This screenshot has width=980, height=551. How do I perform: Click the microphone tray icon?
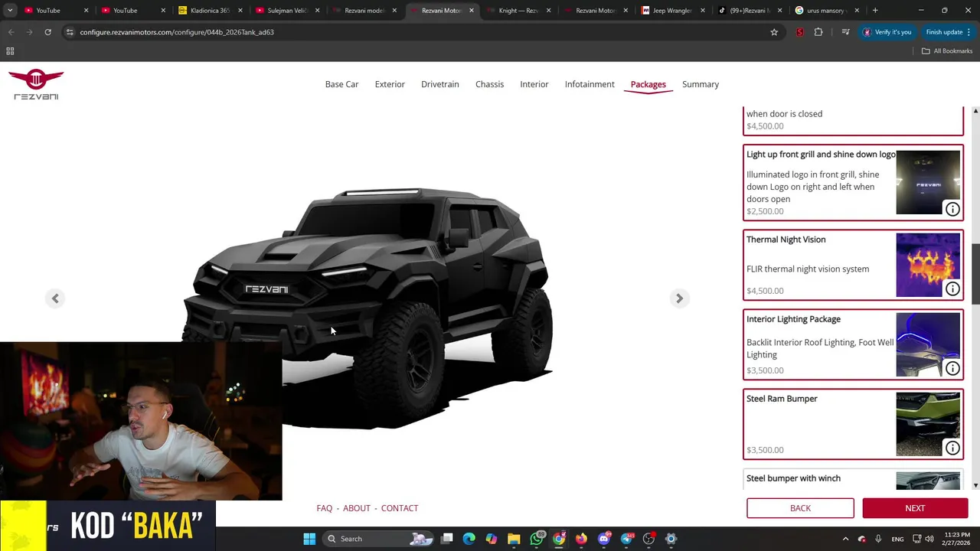coord(878,539)
